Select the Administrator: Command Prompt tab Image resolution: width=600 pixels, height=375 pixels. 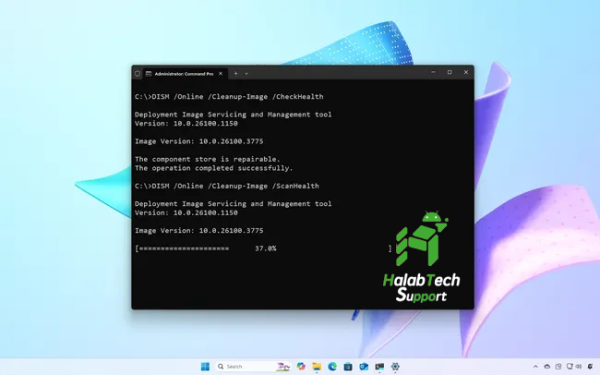click(x=185, y=74)
